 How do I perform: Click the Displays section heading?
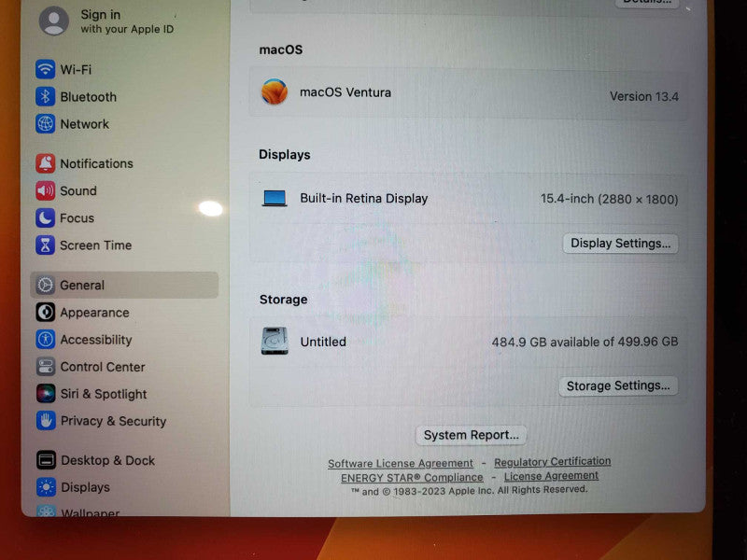(285, 155)
